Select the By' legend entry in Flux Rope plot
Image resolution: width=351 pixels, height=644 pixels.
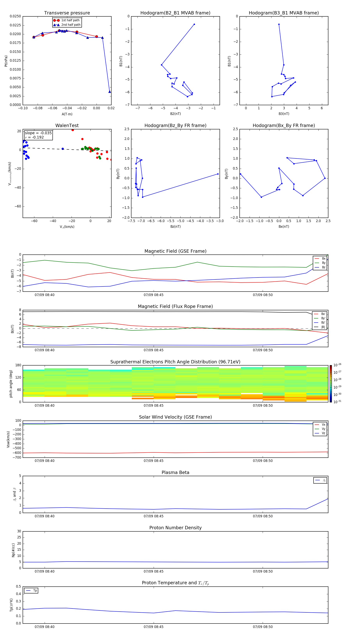click(x=320, y=318)
